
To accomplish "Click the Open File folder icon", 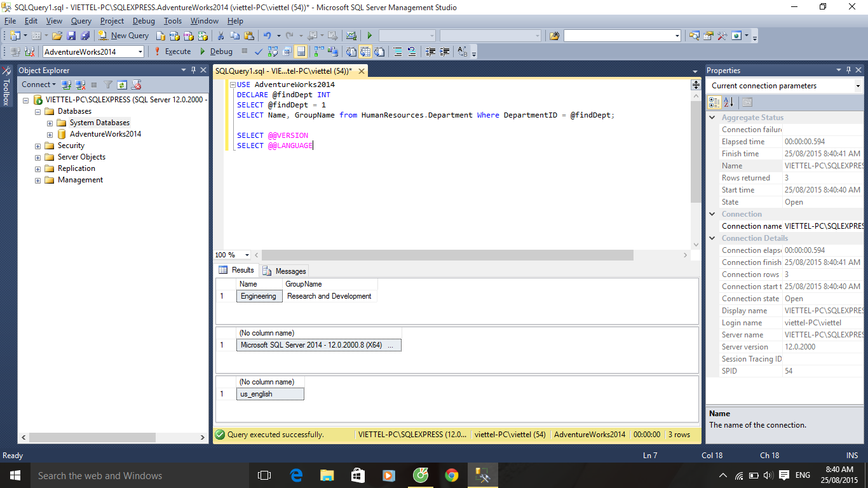I will (x=57, y=36).
